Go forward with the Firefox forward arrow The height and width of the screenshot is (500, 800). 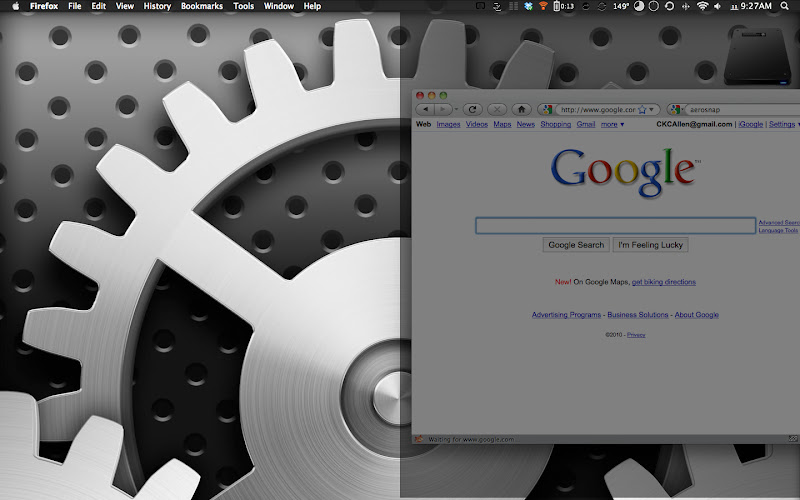[442, 109]
